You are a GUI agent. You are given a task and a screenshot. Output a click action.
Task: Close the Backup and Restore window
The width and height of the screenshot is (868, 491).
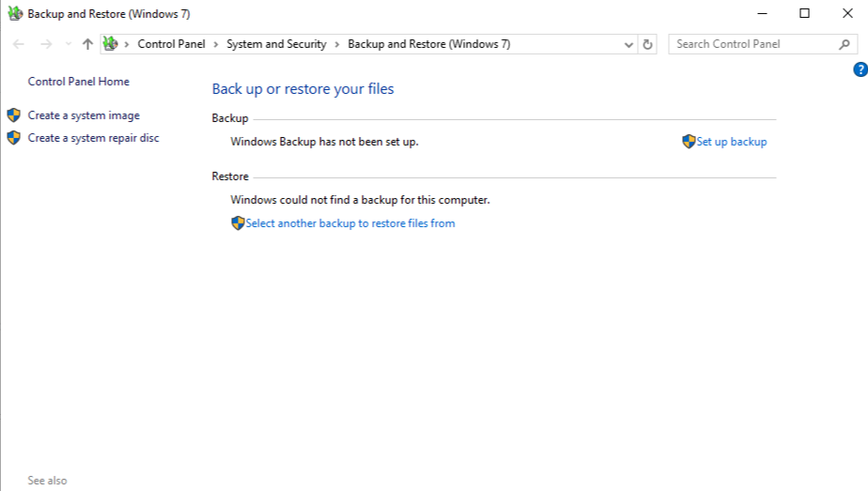pyautogui.click(x=847, y=13)
